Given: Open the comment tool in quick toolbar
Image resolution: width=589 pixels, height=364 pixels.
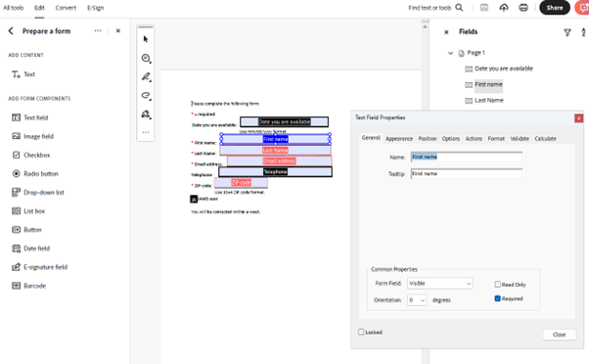Looking at the screenshot, I should tap(146, 58).
